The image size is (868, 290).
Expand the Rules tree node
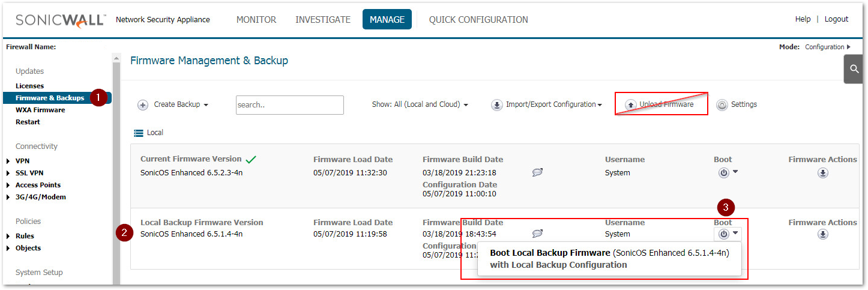(8, 236)
